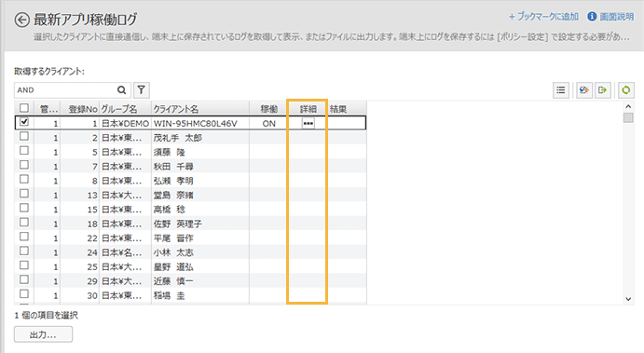Viewport: 644px width, 353px height.
Task: Click the blue info icon beside 画面説明
Action: pos(592,17)
